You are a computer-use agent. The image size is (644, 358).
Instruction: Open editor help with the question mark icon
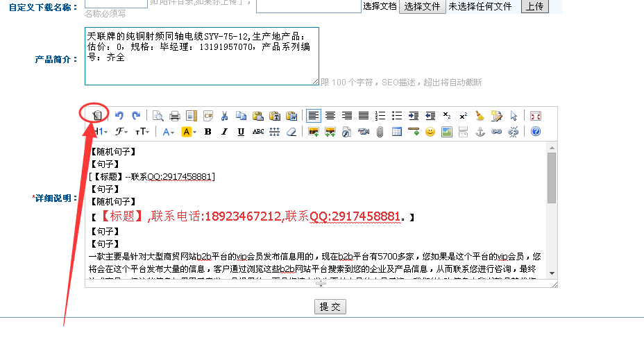[535, 132]
